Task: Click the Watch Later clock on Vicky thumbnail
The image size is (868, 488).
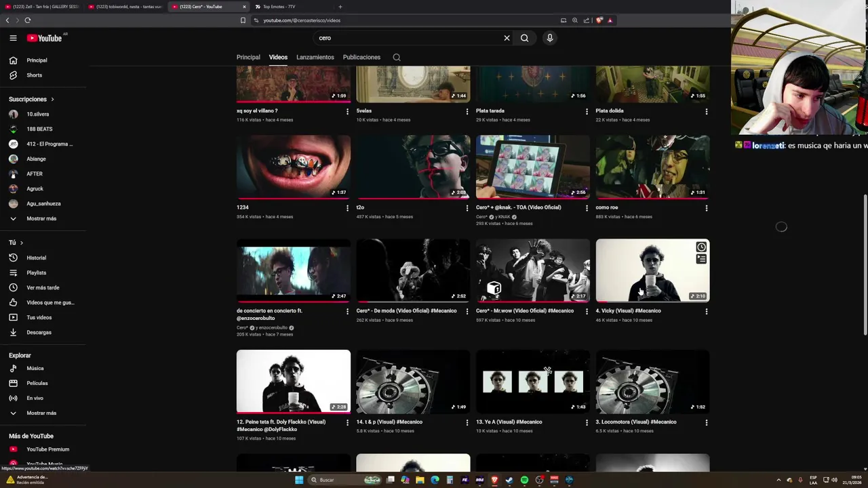Action: (x=701, y=247)
